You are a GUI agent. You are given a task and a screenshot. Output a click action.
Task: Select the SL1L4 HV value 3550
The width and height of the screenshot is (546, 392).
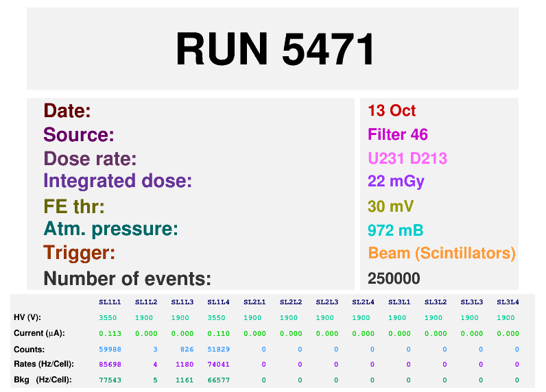[218, 318]
